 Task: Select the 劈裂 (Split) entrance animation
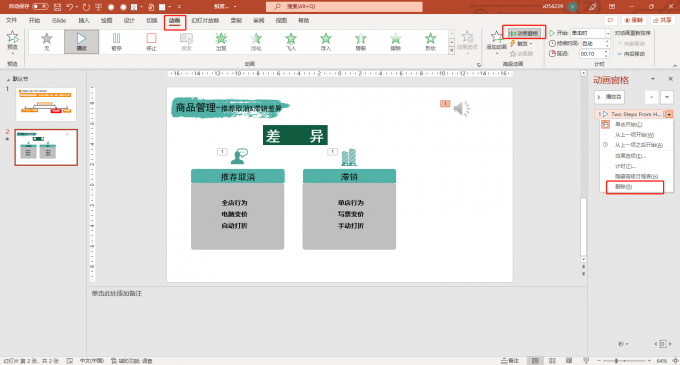click(x=361, y=42)
